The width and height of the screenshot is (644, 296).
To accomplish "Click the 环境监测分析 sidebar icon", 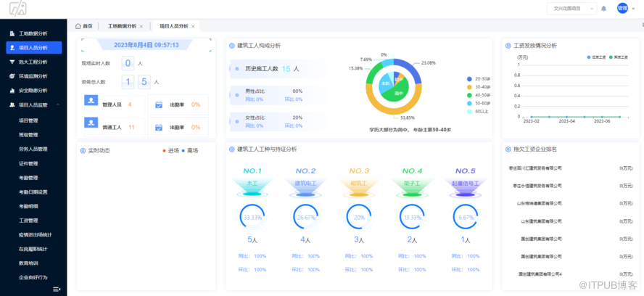I will (x=12, y=76).
